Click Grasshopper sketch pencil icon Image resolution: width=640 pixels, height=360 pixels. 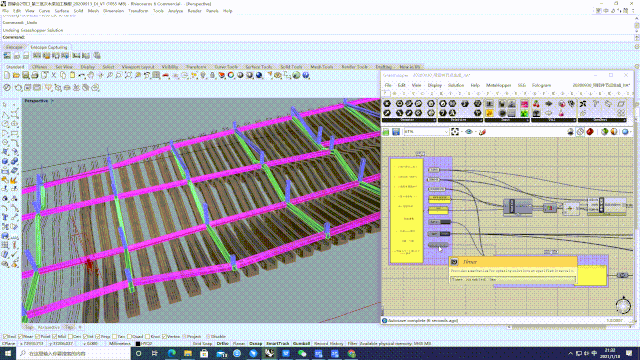(482, 132)
